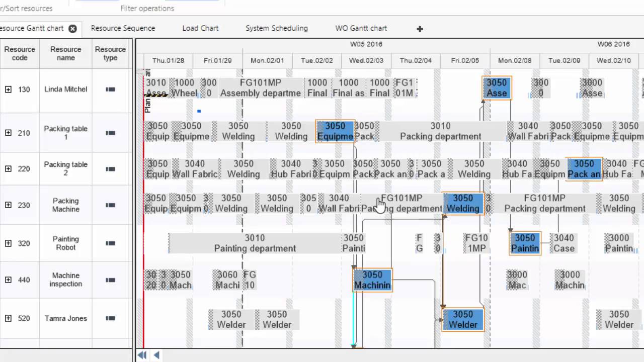The width and height of the screenshot is (644, 362).
Task: Click resource type icon for Tamra Jones
Action: (x=110, y=318)
